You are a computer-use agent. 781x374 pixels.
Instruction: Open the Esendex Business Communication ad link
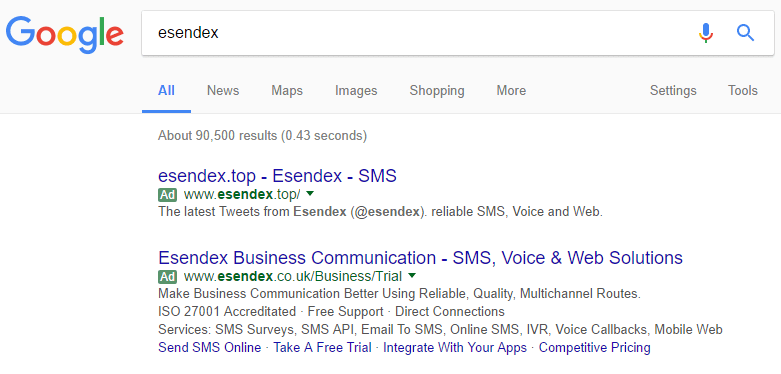tap(420, 258)
